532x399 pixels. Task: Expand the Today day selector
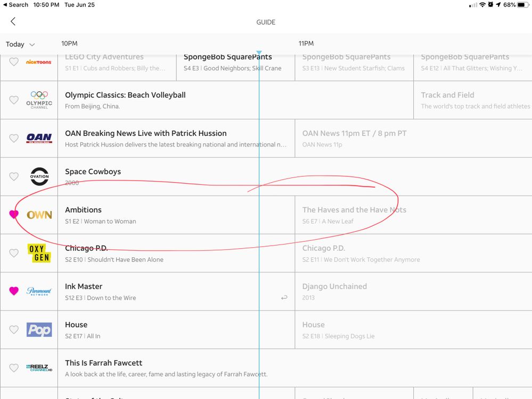coord(20,44)
